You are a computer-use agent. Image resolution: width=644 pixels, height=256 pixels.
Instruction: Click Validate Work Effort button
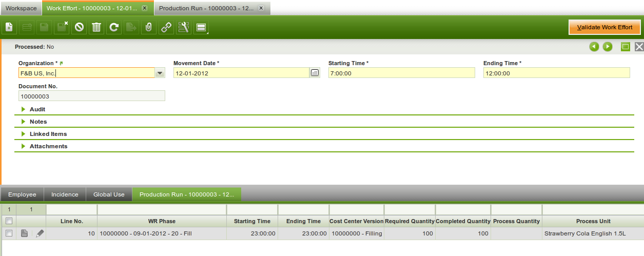605,27
